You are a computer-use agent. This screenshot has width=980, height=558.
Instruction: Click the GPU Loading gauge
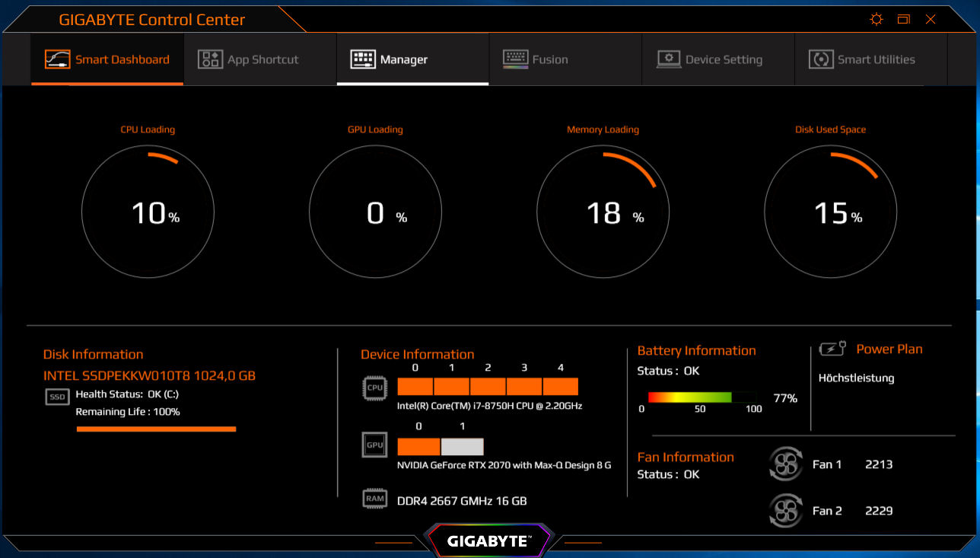tap(375, 212)
